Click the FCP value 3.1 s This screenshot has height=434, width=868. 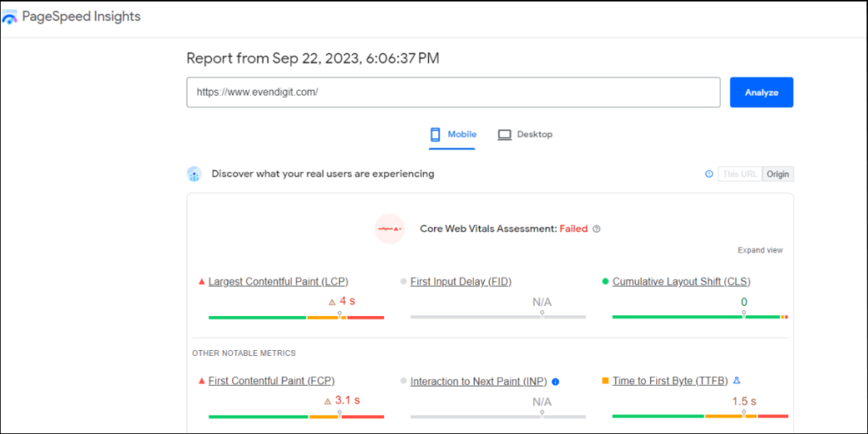point(348,401)
